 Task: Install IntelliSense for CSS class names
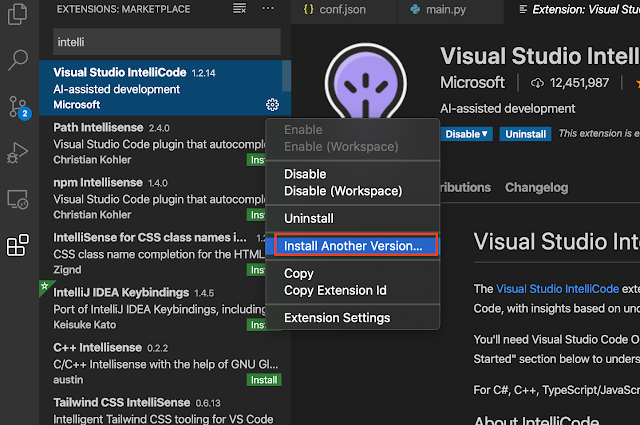click(x=256, y=270)
